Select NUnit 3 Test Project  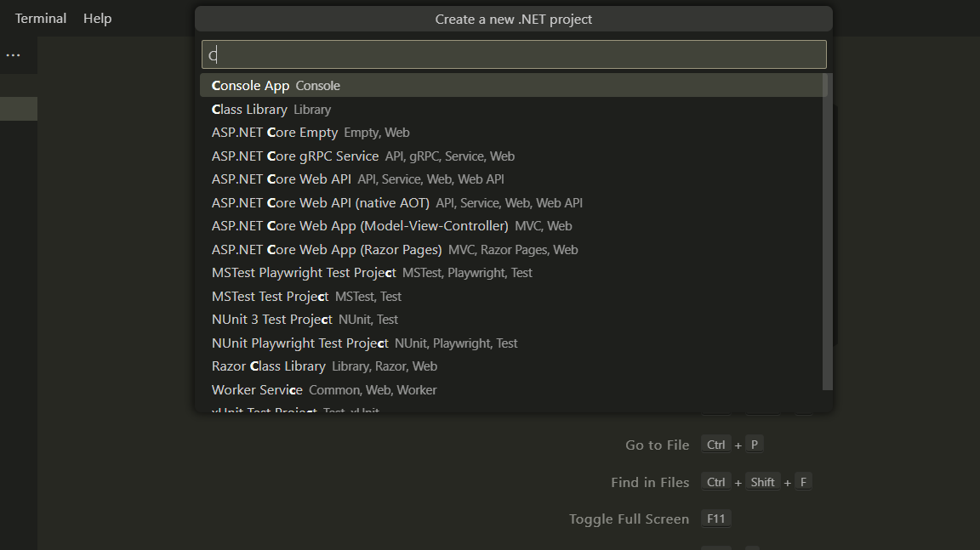pos(513,320)
